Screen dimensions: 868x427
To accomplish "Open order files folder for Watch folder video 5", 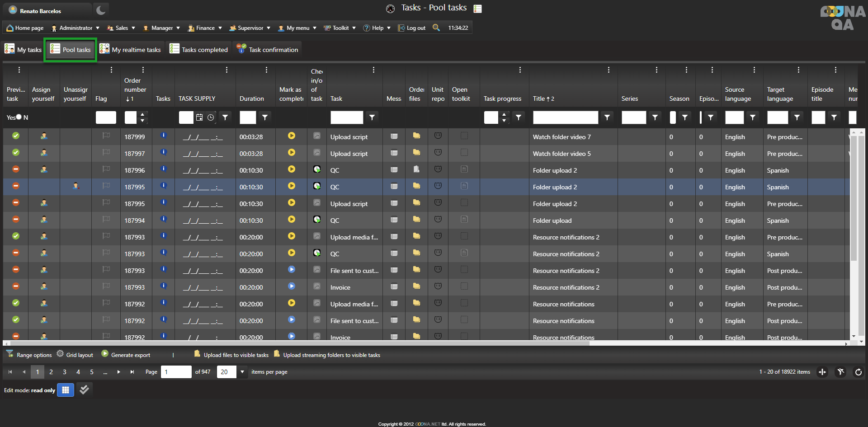I will pos(416,153).
